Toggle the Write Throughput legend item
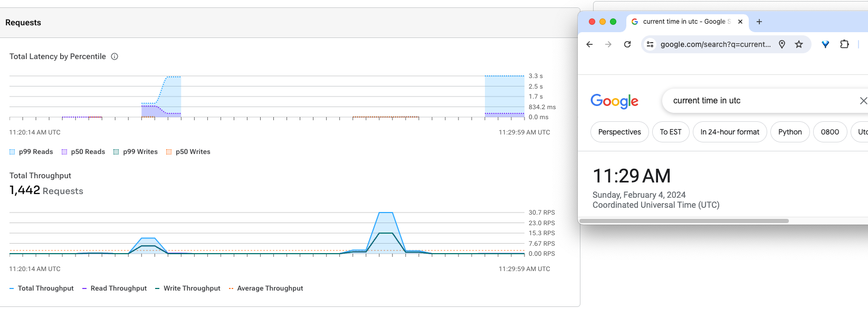 pos(188,288)
